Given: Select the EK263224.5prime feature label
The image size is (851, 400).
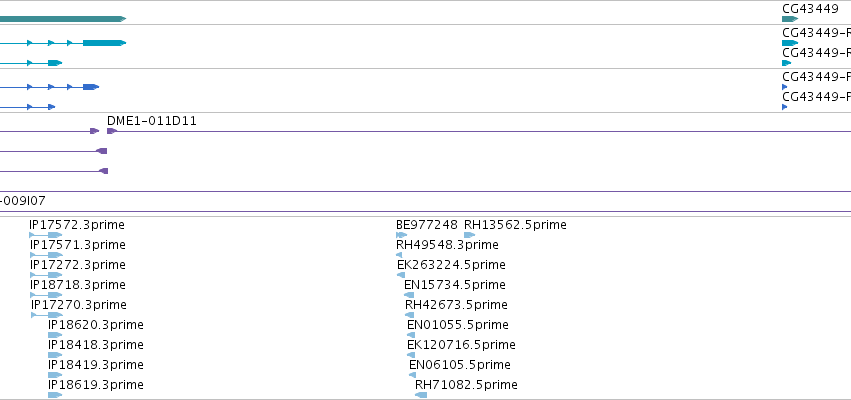Looking at the screenshot, I should coord(451,265).
